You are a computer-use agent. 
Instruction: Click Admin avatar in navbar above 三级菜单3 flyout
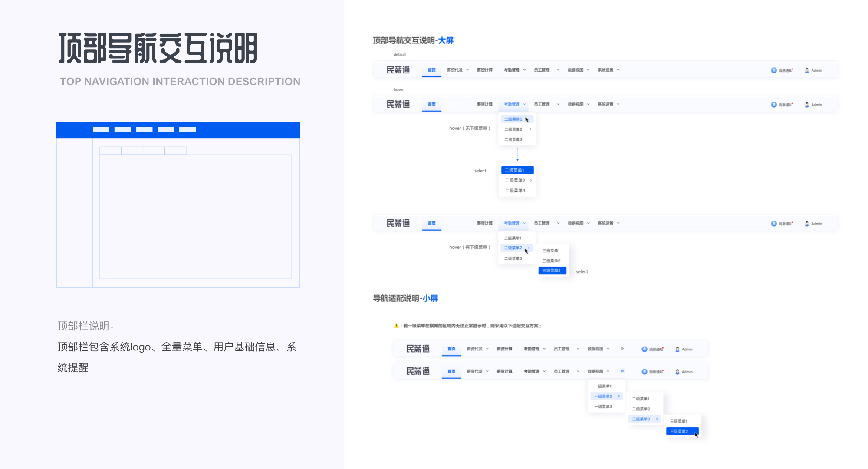(807, 224)
